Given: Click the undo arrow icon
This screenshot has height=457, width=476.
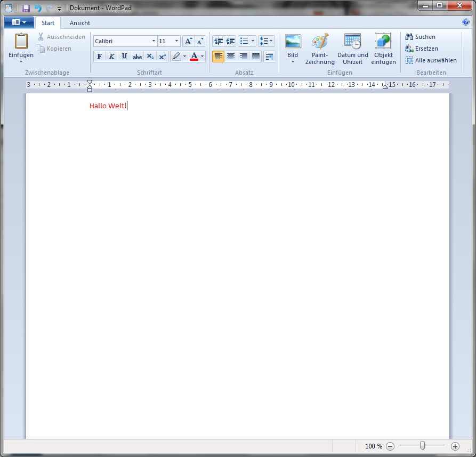Looking at the screenshot, I should click(x=38, y=8).
